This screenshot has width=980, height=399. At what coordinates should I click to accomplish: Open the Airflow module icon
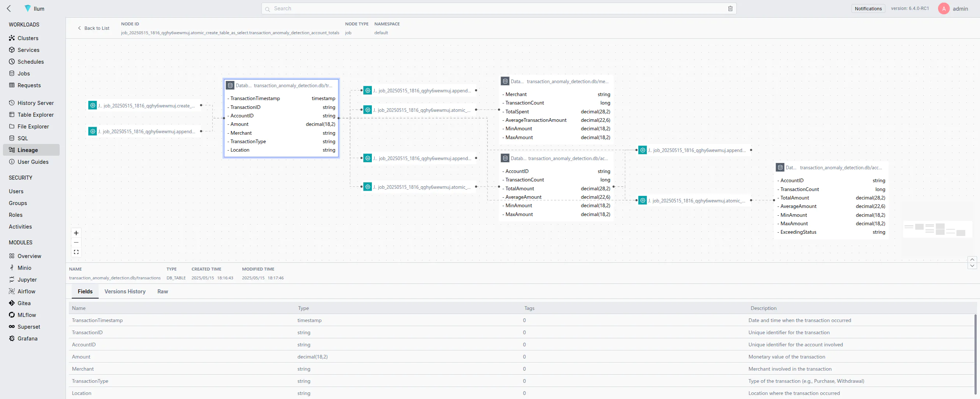tap(12, 292)
